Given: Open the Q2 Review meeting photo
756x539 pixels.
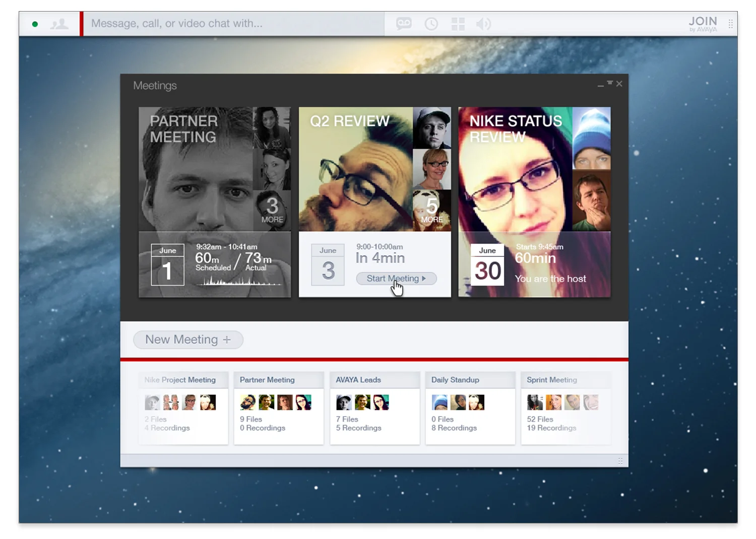Looking at the screenshot, I should pos(356,169).
